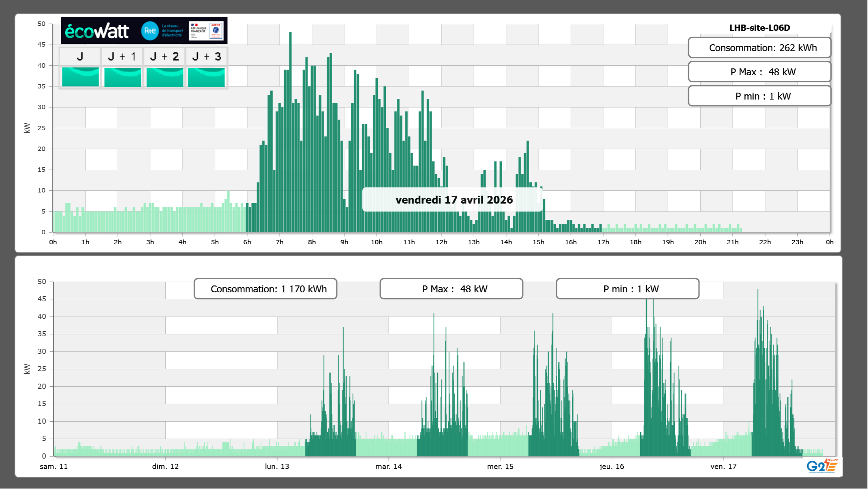868x489 pixels.
Task: Click the green signal icon under J + 2
Action: 165,77
